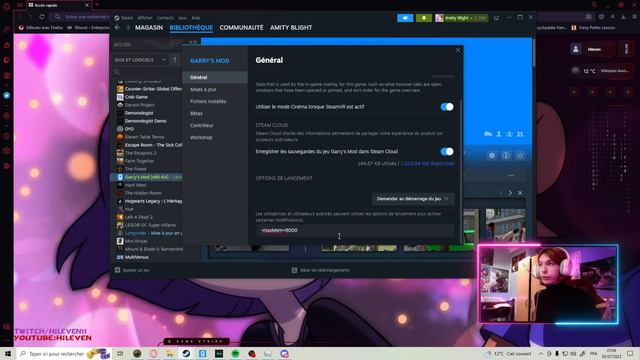Open the Afficher menu
The height and width of the screenshot is (360, 640).
coord(145,18)
